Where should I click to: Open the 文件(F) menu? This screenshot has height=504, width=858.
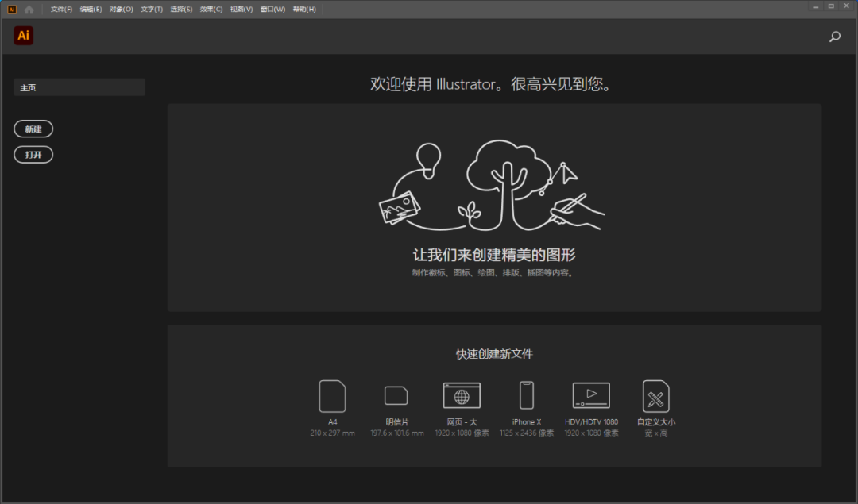point(61,10)
